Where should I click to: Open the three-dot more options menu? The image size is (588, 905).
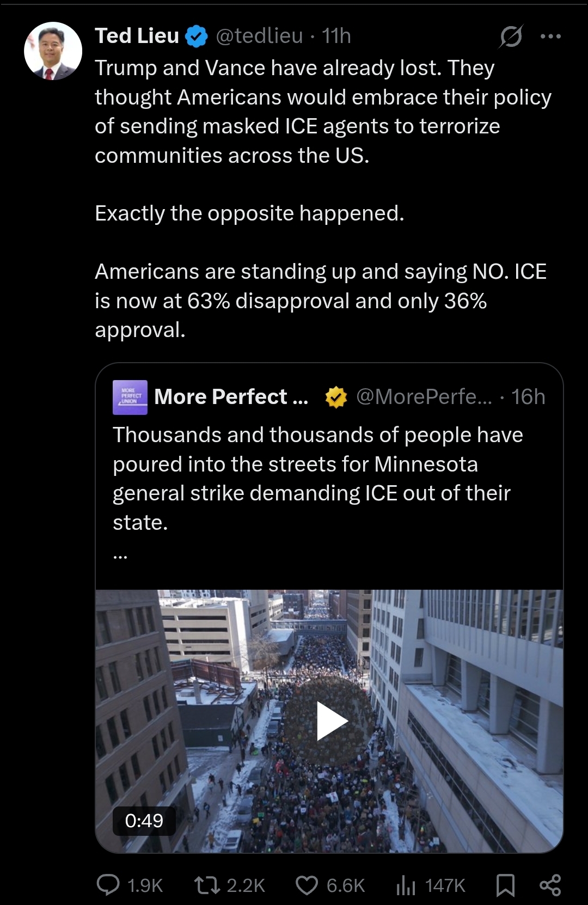tap(550, 36)
